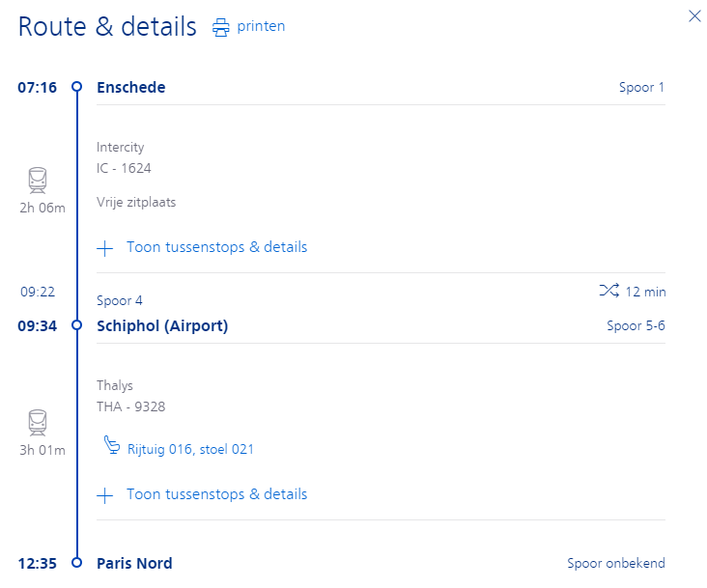
Task: Click the plus icon for Thalys tussenstops
Action: tap(105, 495)
